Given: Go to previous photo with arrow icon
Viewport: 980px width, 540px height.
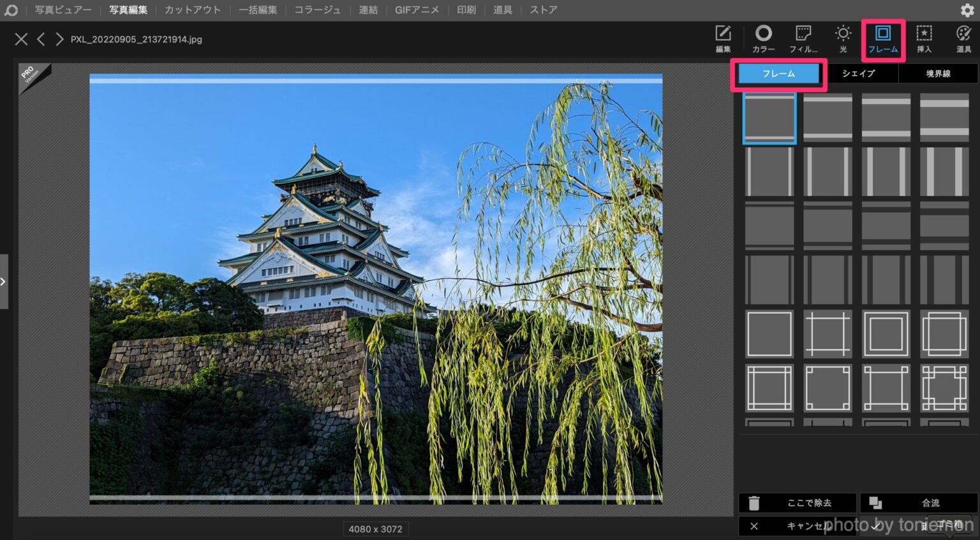Looking at the screenshot, I should point(40,39).
